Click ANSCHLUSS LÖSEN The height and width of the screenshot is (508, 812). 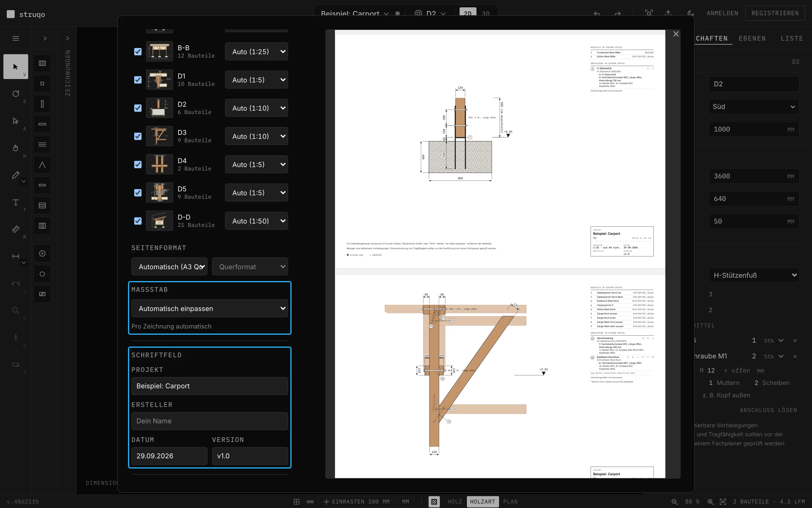768,410
